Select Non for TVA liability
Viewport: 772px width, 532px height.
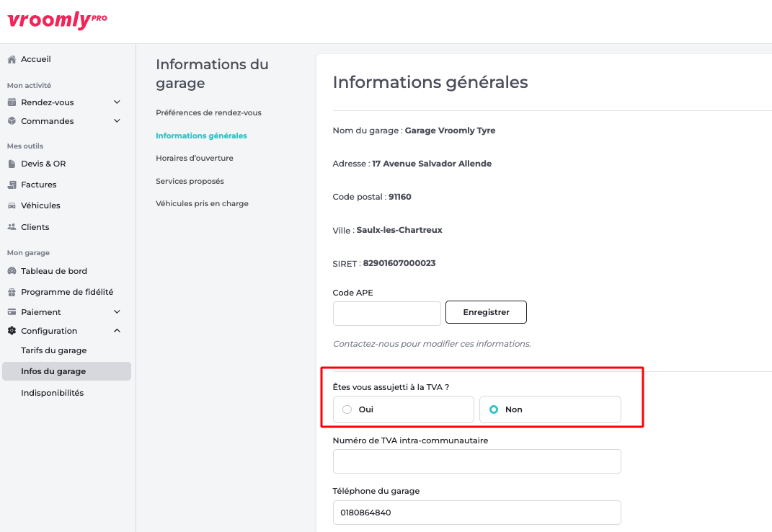pos(494,409)
